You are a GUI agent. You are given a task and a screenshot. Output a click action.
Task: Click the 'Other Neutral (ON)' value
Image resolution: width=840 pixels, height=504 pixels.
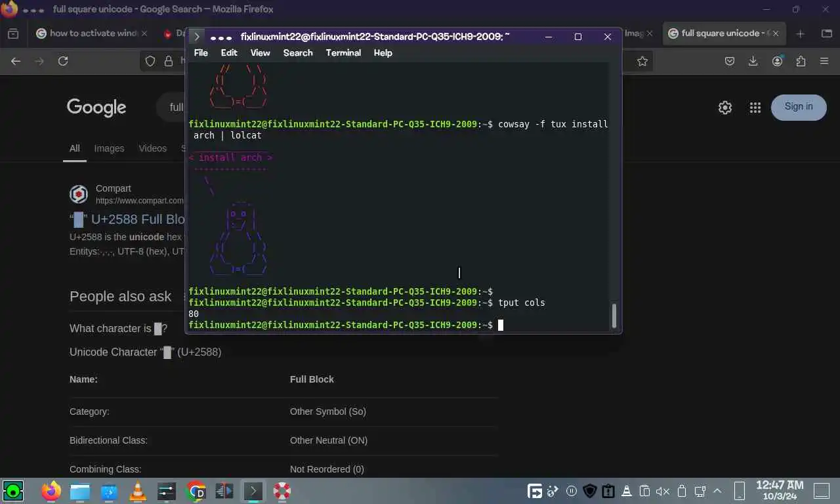point(329,440)
